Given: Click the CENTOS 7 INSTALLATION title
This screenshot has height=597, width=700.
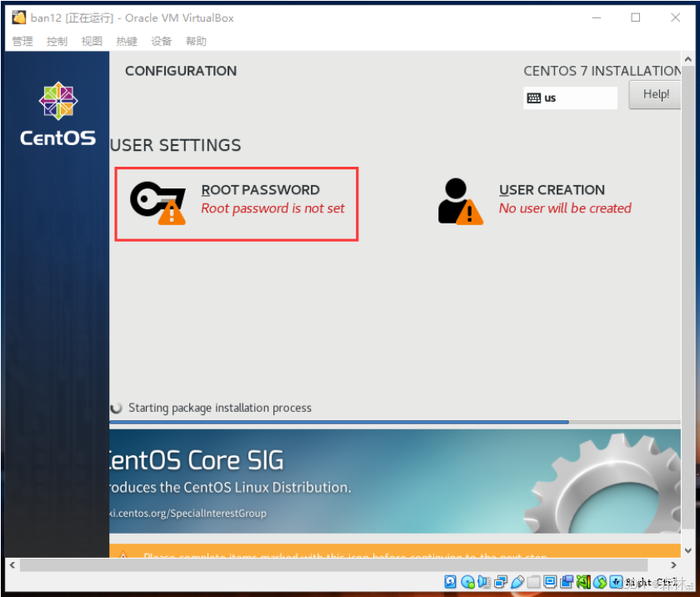Looking at the screenshot, I should (x=602, y=71).
